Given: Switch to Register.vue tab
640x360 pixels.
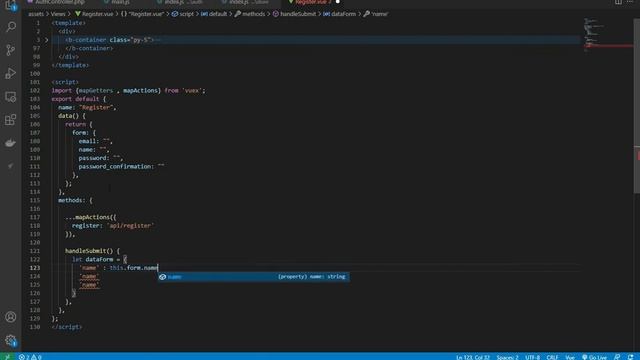Looking at the screenshot, I should click(313, 2).
